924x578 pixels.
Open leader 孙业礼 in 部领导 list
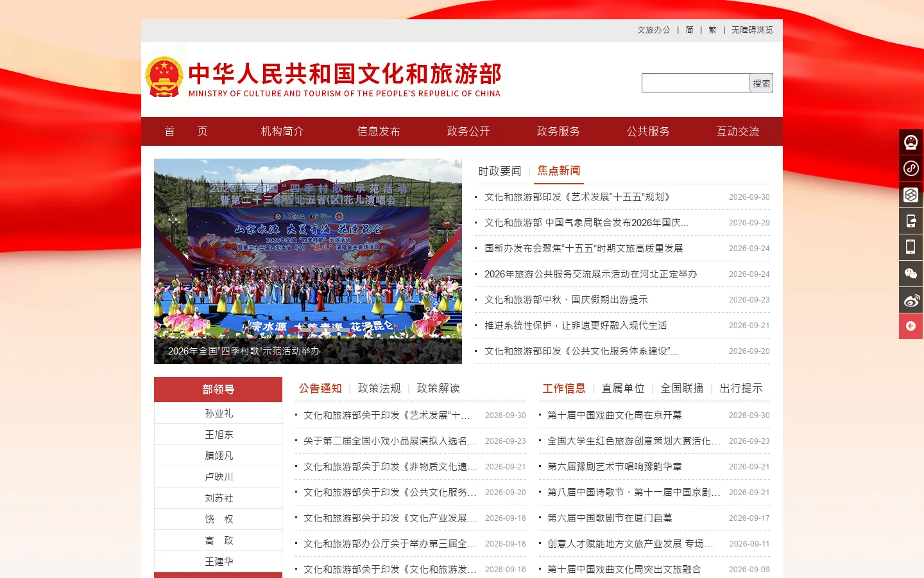[x=219, y=414]
